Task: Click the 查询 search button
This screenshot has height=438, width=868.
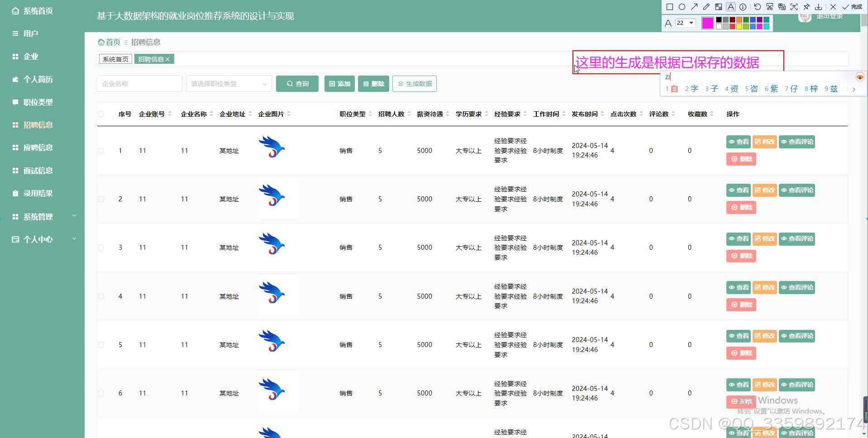Action: pos(297,84)
